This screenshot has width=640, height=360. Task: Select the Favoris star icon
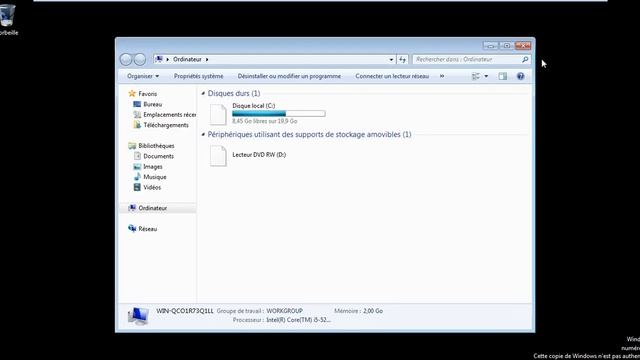coord(132,93)
